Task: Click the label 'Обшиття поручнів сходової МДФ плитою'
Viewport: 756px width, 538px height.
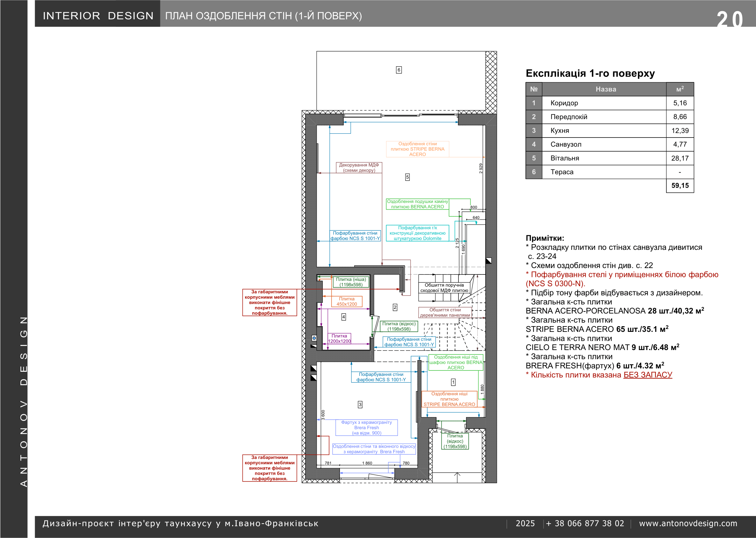Action: [444, 288]
